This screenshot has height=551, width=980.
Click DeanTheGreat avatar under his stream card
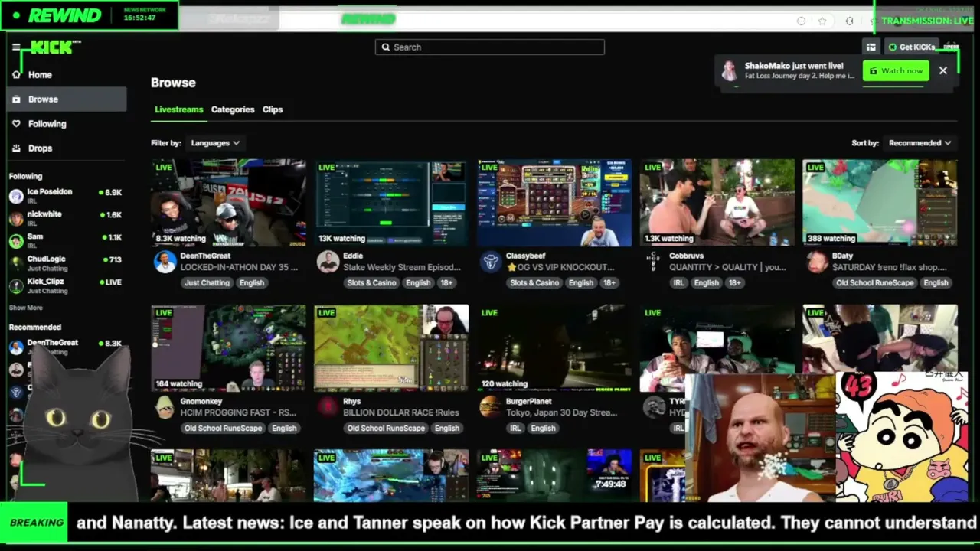point(165,262)
